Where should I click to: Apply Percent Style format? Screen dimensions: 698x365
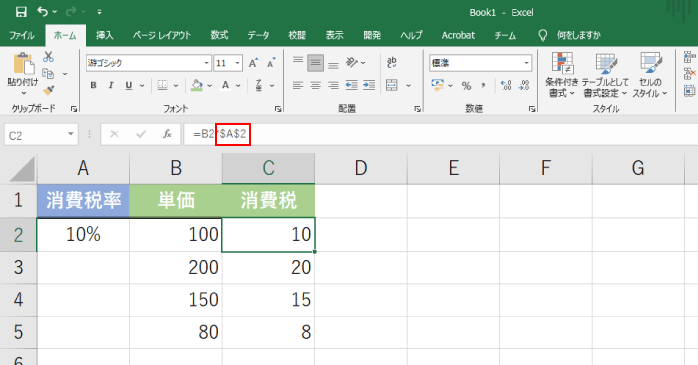click(x=466, y=85)
